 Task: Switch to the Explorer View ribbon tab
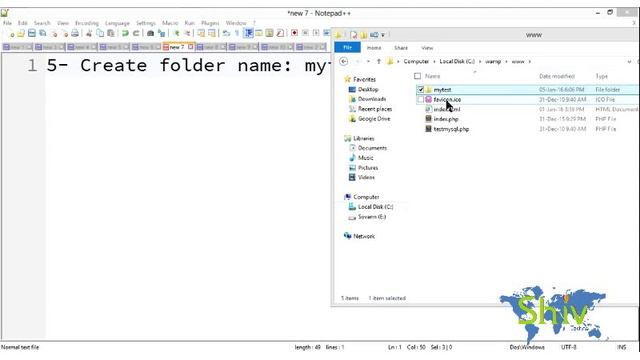point(427,48)
